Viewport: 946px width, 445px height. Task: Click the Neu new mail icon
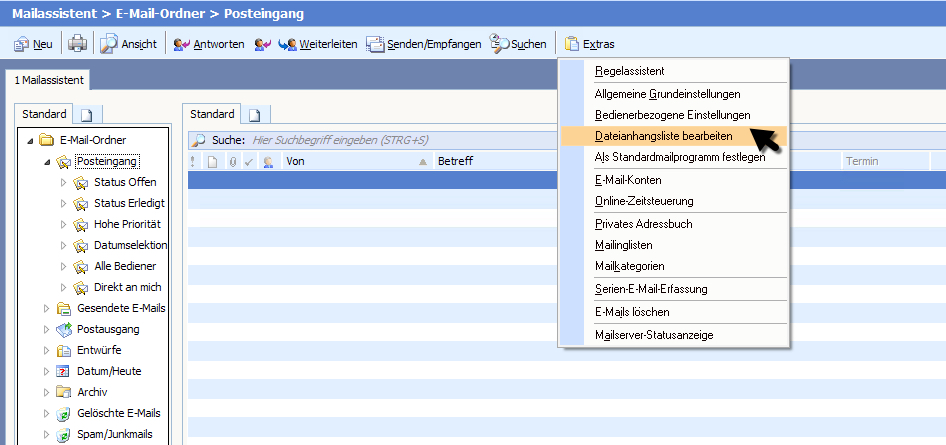22,44
